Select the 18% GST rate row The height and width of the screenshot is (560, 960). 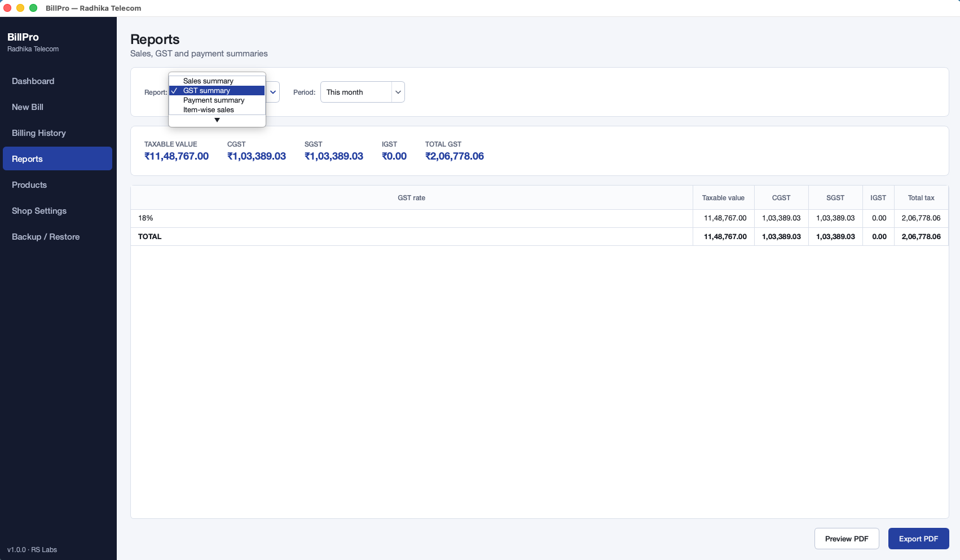pos(539,218)
